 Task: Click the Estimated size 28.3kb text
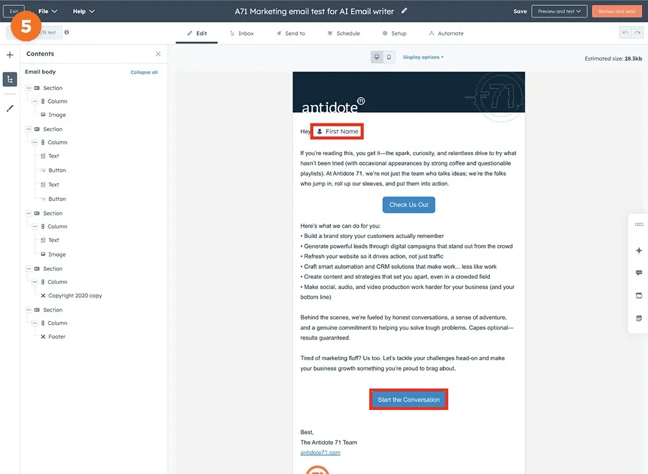[x=613, y=59]
